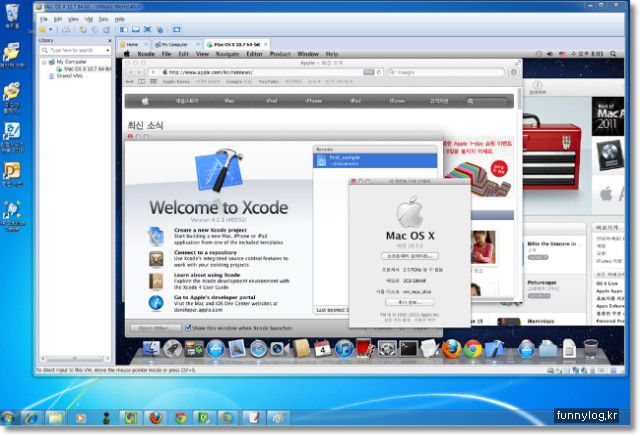The image size is (640, 436).
Task: Open library search dropdown arrow
Action: click(107, 50)
